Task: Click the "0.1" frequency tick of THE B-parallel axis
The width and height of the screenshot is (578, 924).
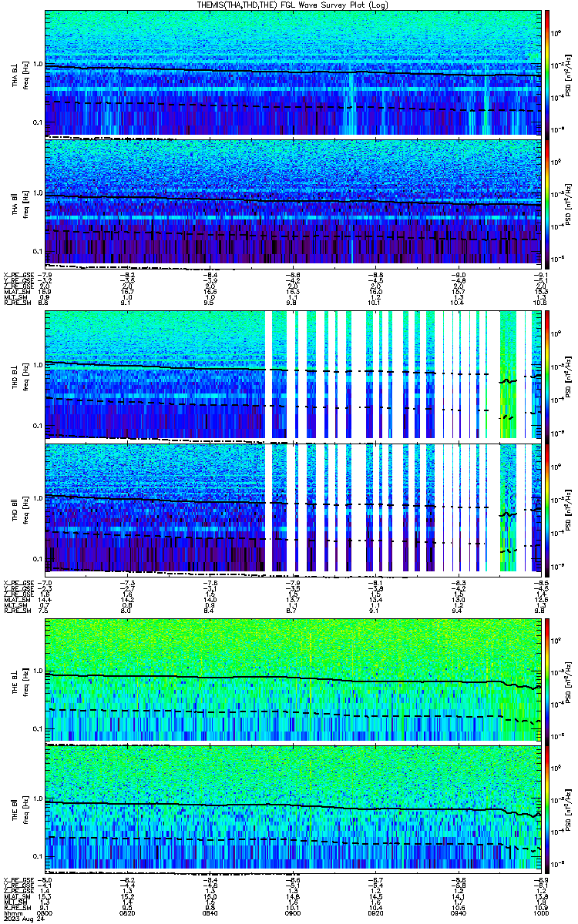Action: click(x=39, y=855)
